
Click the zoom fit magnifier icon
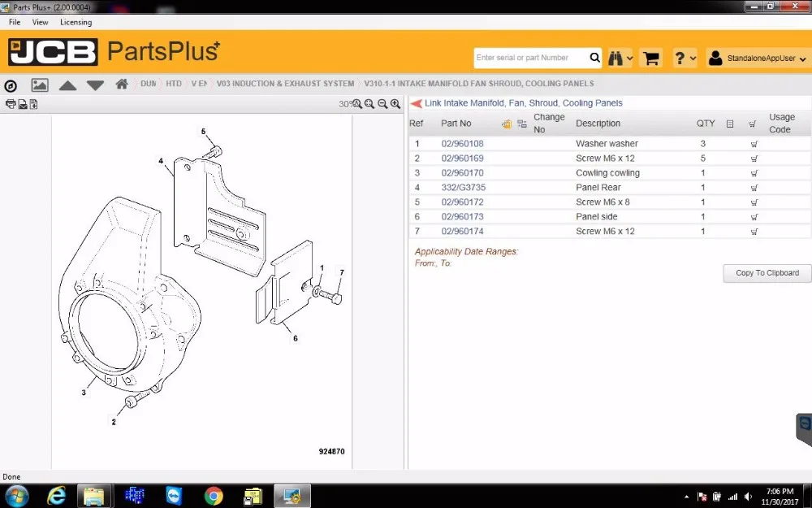369,104
